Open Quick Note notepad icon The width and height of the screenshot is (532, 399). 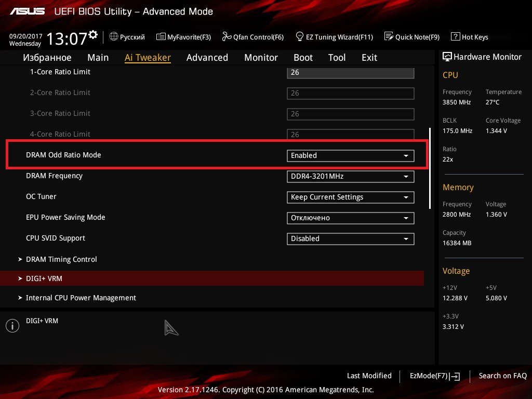tap(389, 37)
